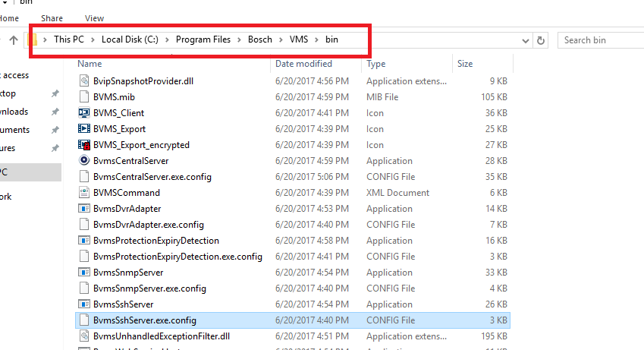Expand the chevron before This PC
The width and height of the screenshot is (644, 350).
pyautogui.click(x=46, y=39)
